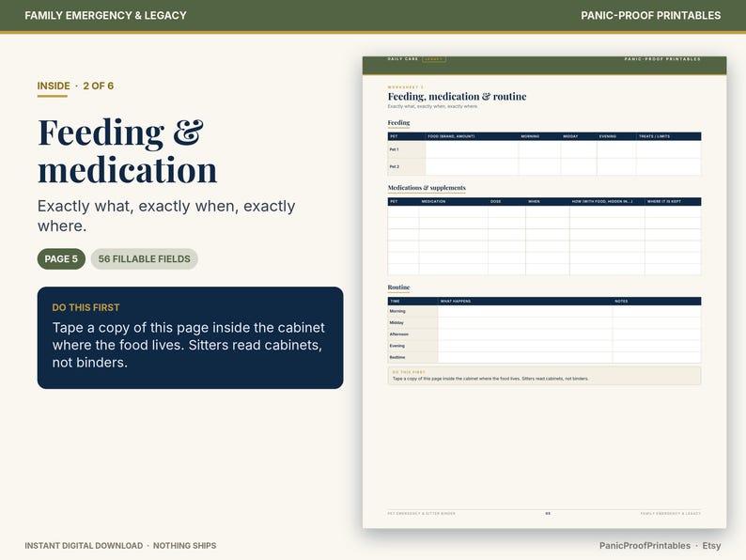The height and width of the screenshot is (560, 746).
Task: Click the 'DAILY CARE' label in the page header
Action: 402,59
